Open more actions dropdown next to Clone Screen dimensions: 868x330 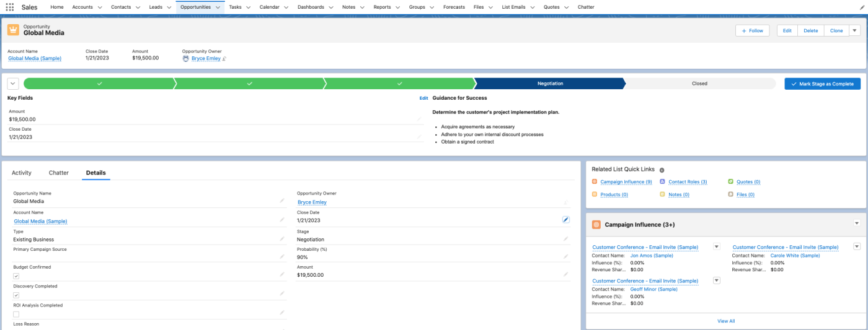[x=855, y=30]
